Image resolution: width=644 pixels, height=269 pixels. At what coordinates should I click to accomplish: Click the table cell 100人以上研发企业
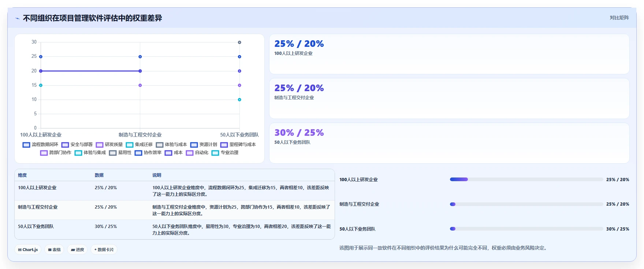click(x=37, y=188)
